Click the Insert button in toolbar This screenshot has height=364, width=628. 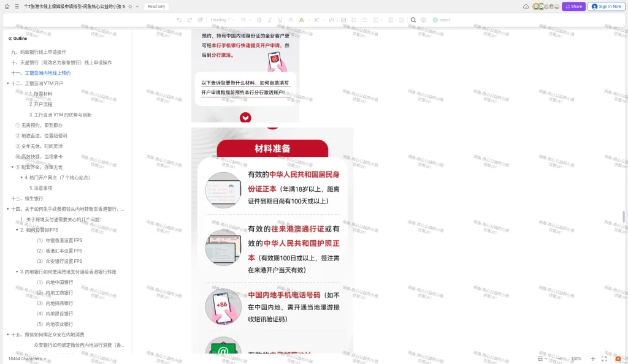click(x=442, y=20)
